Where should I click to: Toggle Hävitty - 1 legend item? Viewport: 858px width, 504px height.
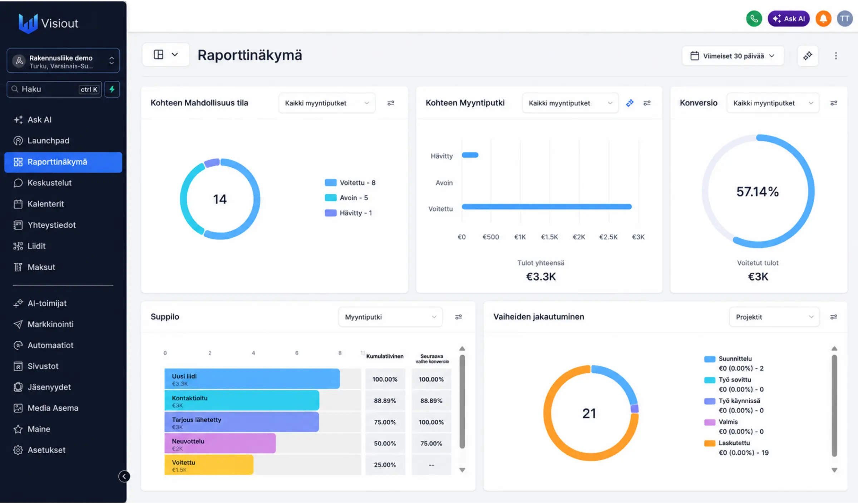click(349, 213)
